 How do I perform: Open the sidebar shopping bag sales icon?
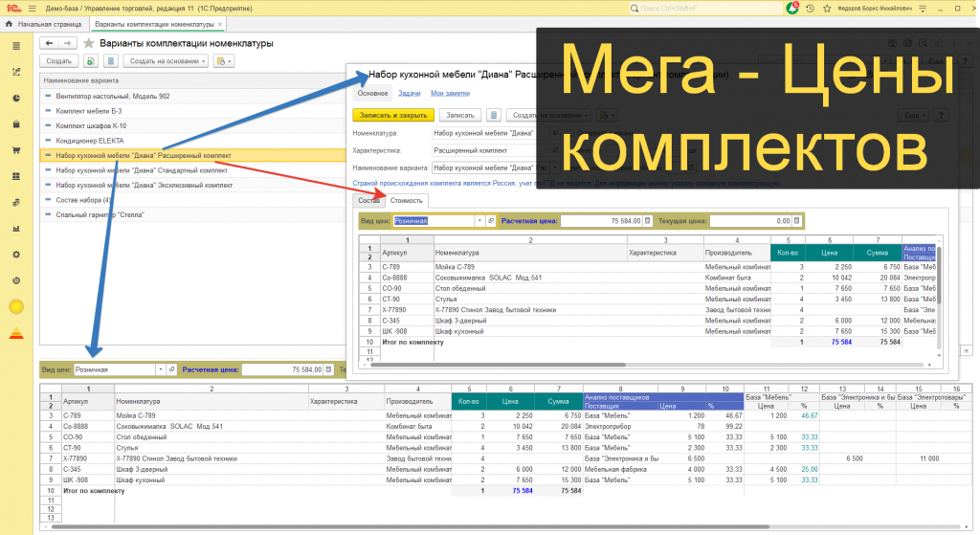click(x=16, y=123)
